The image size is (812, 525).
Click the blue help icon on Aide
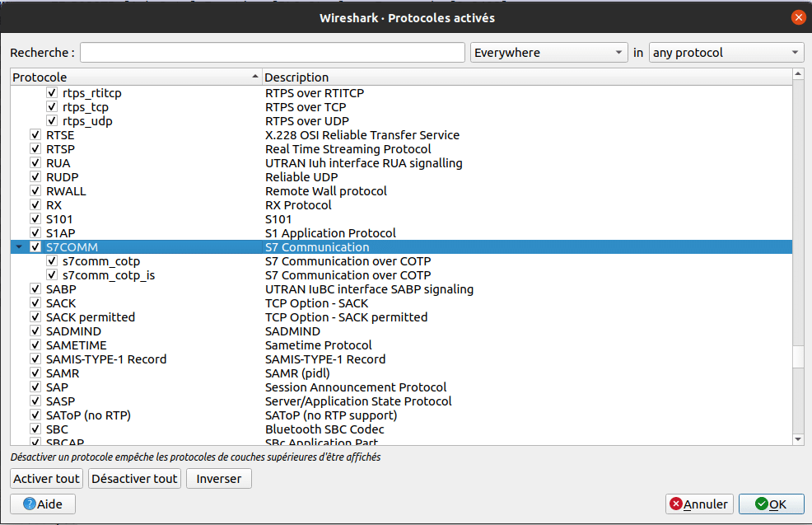30,504
